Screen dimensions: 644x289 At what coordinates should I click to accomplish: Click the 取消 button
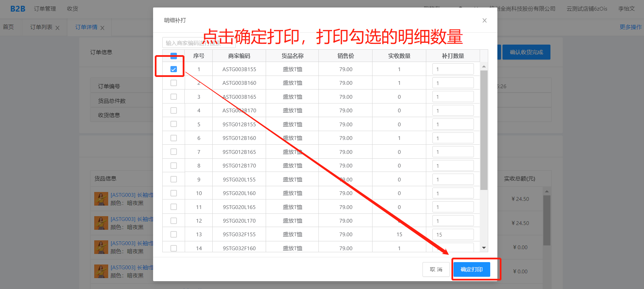pos(436,269)
